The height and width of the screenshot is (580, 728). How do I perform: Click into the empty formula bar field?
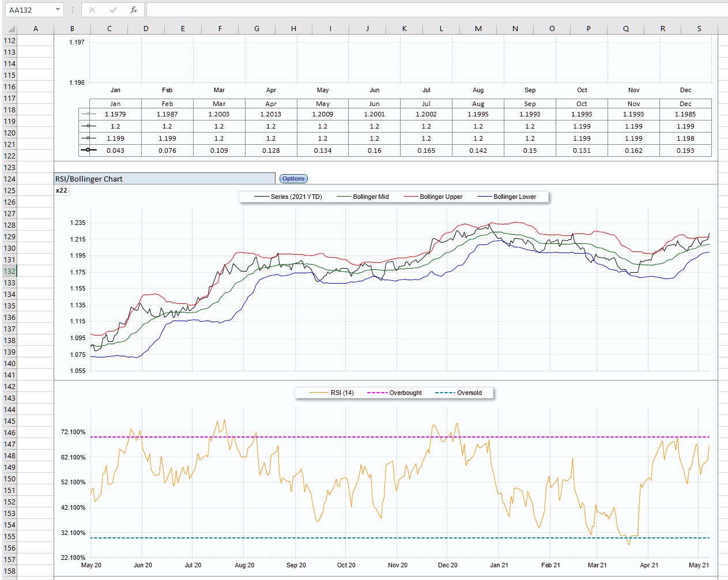click(x=432, y=10)
